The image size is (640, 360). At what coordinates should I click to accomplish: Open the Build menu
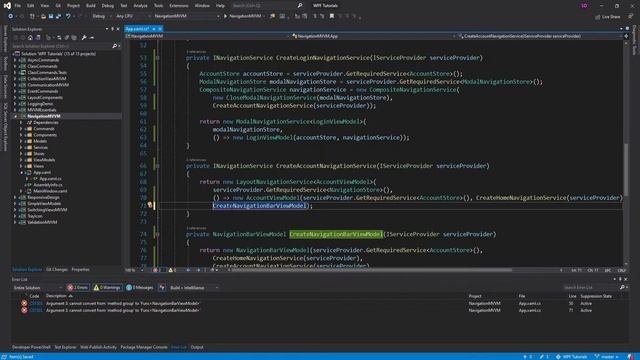[x=91, y=6]
